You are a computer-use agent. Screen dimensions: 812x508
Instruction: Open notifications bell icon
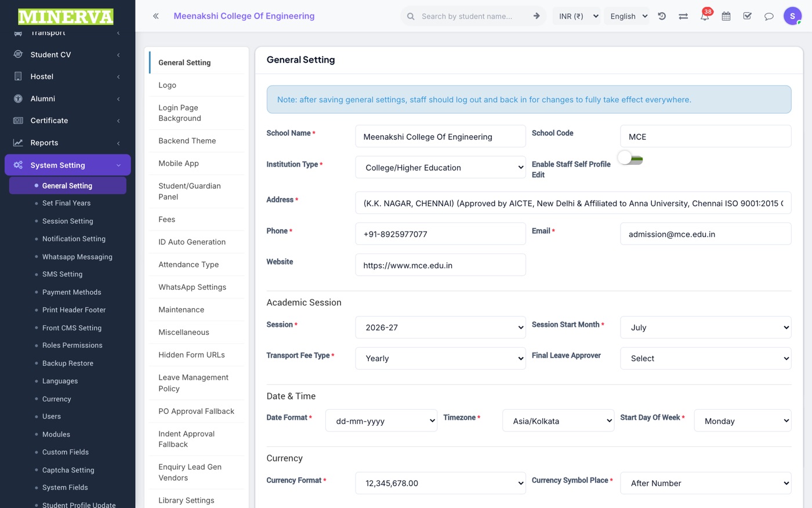pos(705,16)
